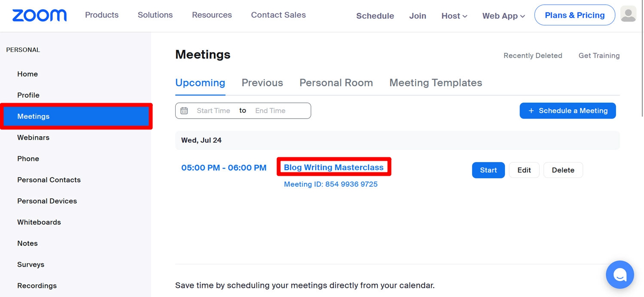Switch to the Personal Room tab
This screenshot has width=644, height=297.
tap(336, 83)
